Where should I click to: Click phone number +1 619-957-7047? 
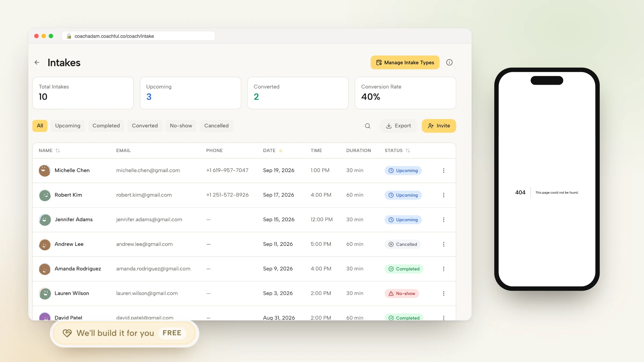point(227,170)
